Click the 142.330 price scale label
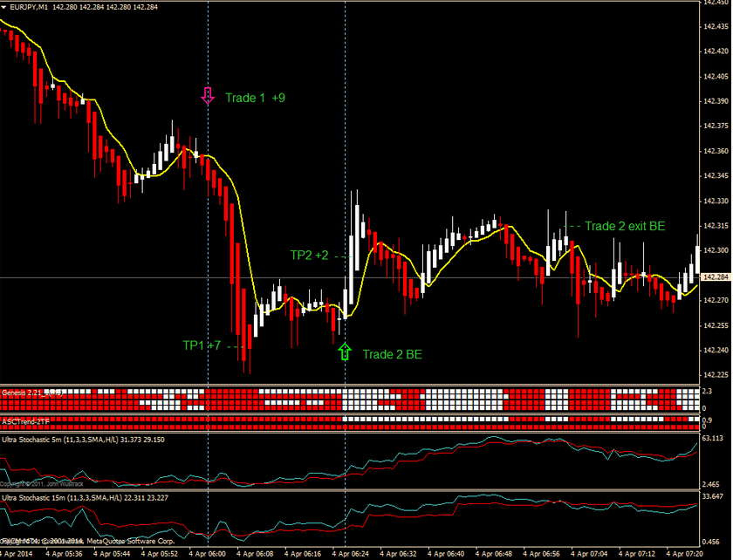The image size is (733, 560). [x=716, y=201]
